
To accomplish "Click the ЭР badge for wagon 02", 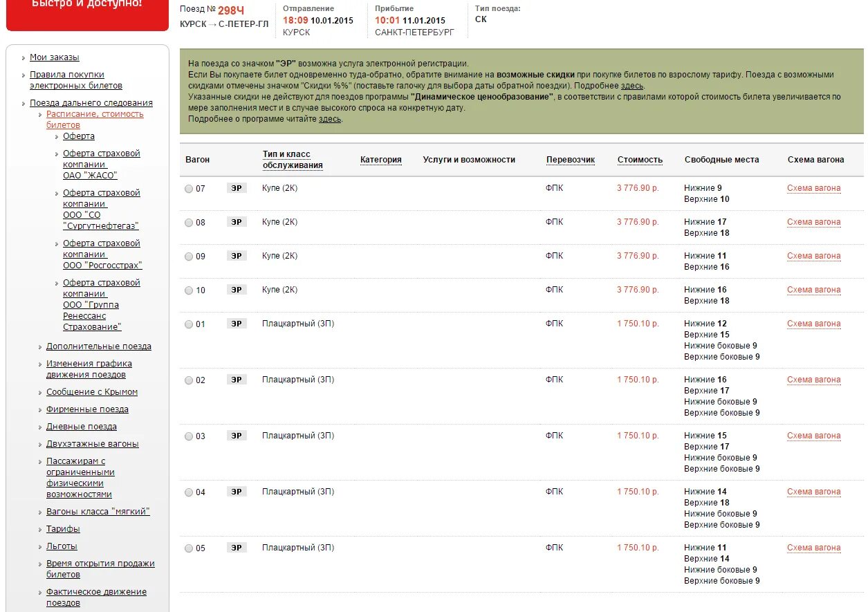I will (x=237, y=380).
